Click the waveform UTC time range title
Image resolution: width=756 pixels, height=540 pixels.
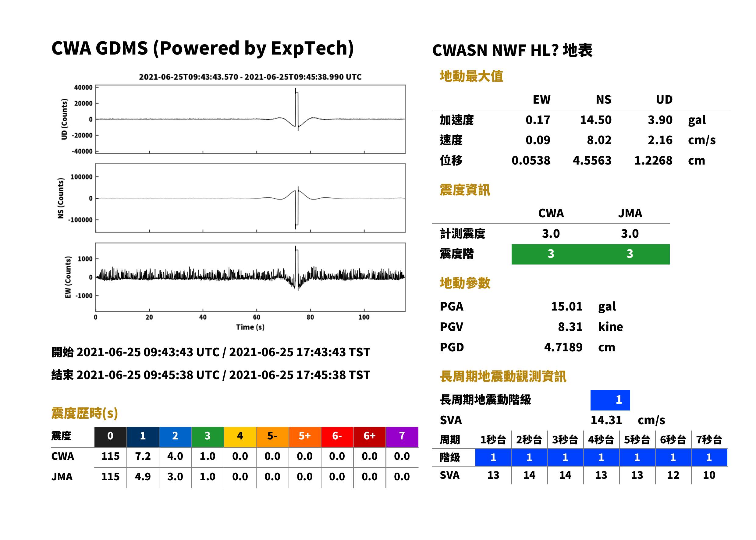(250, 77)
